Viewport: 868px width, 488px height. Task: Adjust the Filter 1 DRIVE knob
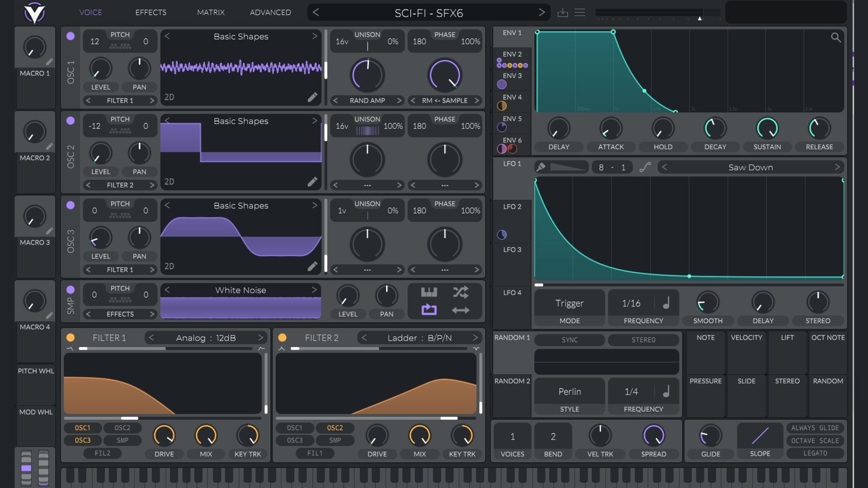pyautogui.click(x=164, y=435)
